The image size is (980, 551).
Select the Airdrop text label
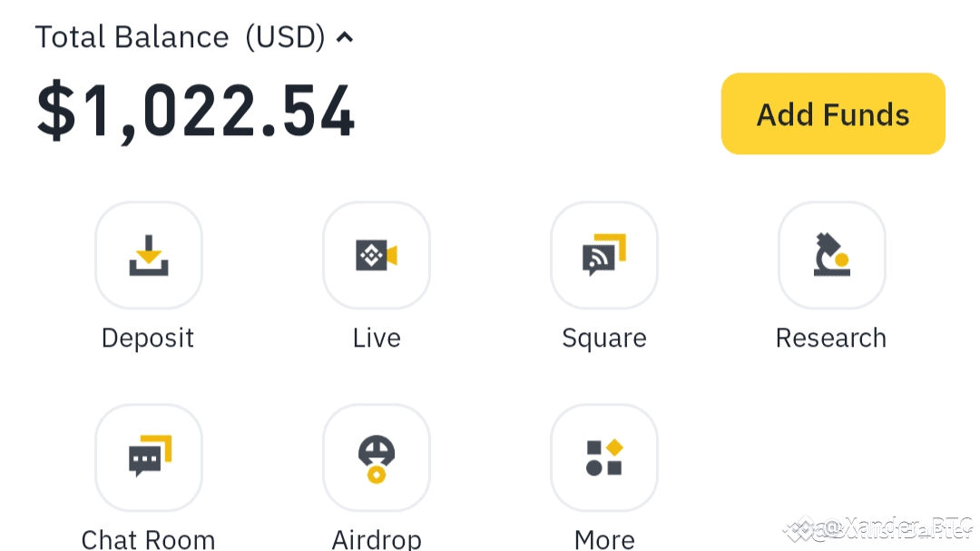click(x=377, y=539)
